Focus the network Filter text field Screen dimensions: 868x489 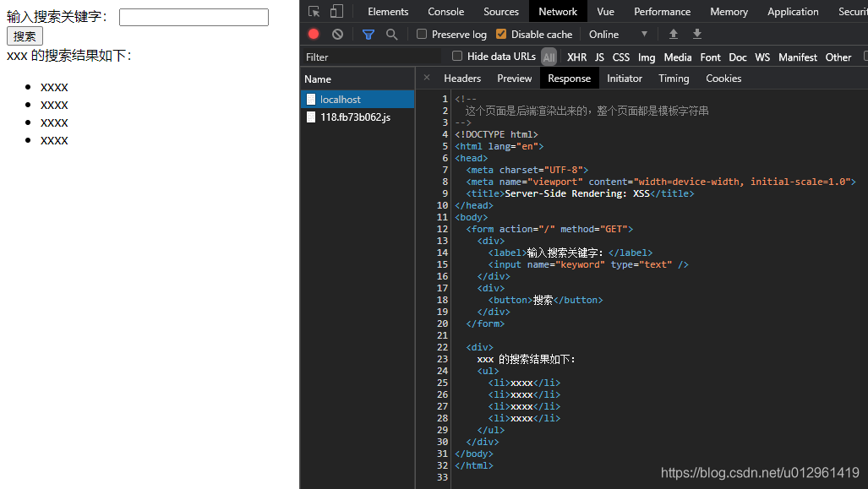pos(372,57)
